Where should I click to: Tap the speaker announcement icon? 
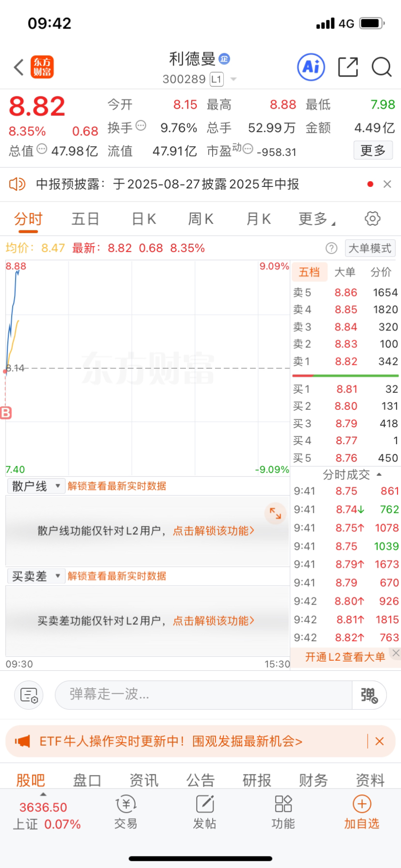pos(17,184)
